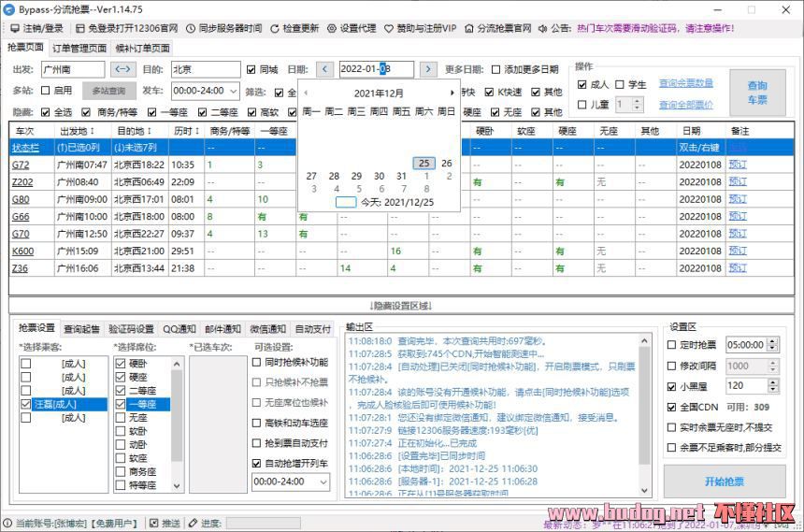
Task: Click the 检查更新 refresh icon
Action: pyautogui.click(x=275, y=28)
